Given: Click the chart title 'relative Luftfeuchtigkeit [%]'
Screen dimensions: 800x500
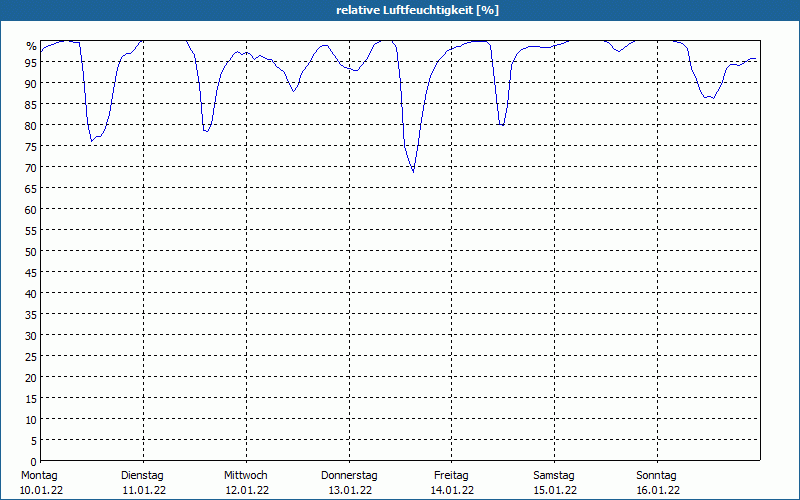Looking at the screenshot, I should pyautogui.click(x=417, y=10).
